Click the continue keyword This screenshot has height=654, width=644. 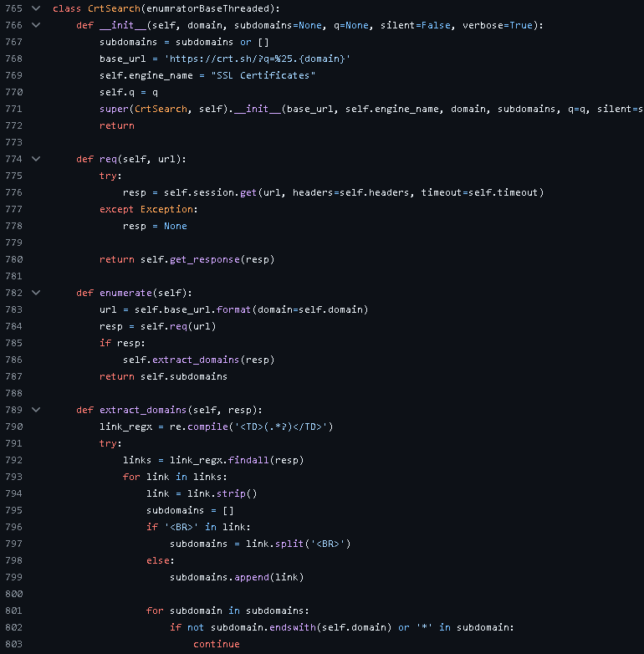[x=216, y=644]
